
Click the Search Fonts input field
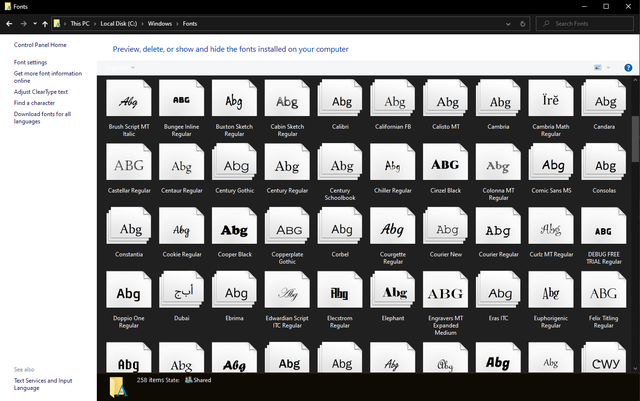coord(584,24)
